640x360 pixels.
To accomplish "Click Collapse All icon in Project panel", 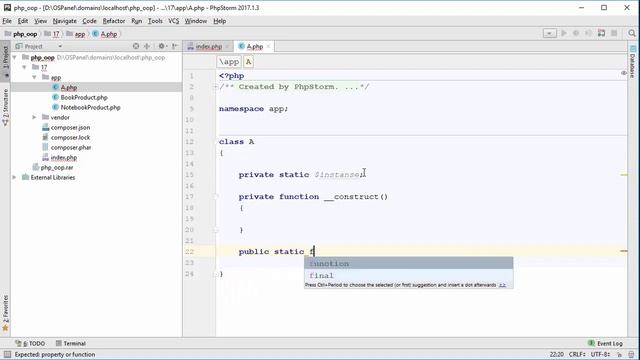I will [x=147, y=47].
